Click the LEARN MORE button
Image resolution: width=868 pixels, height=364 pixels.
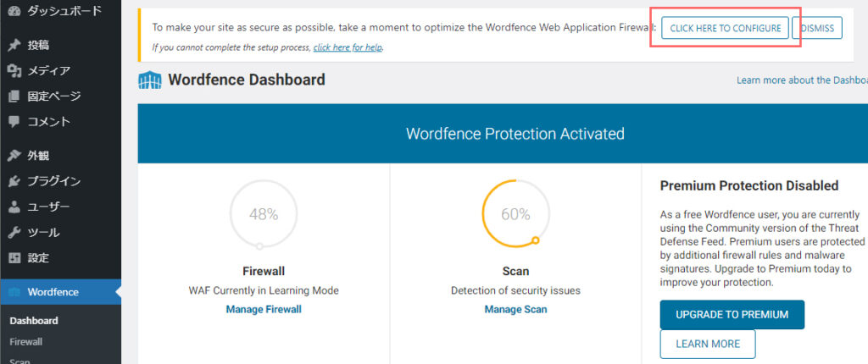tap(708, 344)
